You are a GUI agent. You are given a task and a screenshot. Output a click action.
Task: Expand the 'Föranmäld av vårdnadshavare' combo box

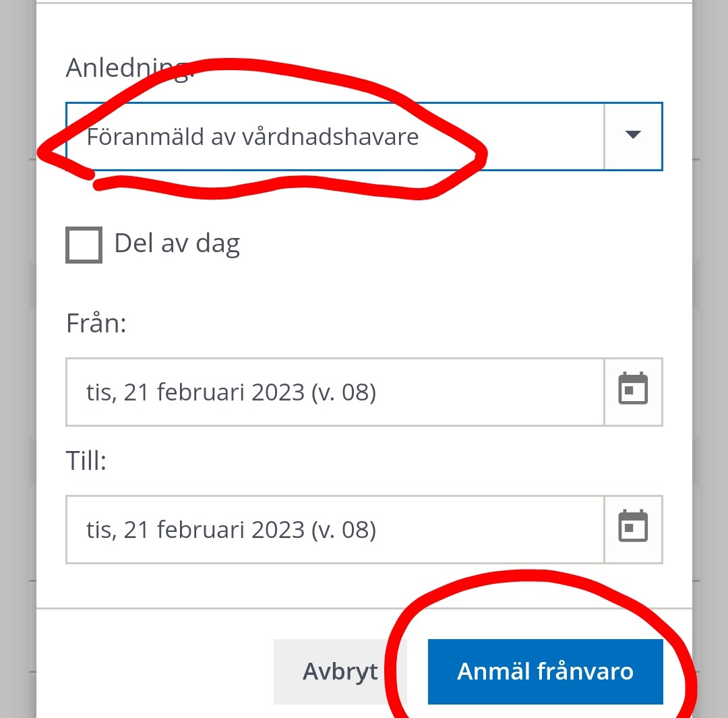coord(334,136)
